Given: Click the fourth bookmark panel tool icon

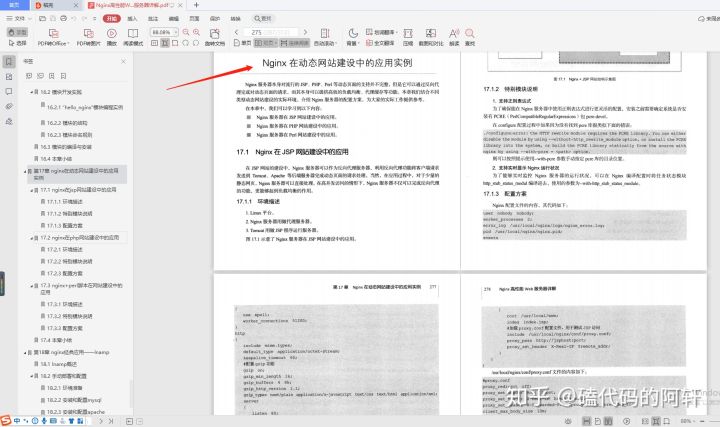Looking at the screenshot, I should pos(63,76).
